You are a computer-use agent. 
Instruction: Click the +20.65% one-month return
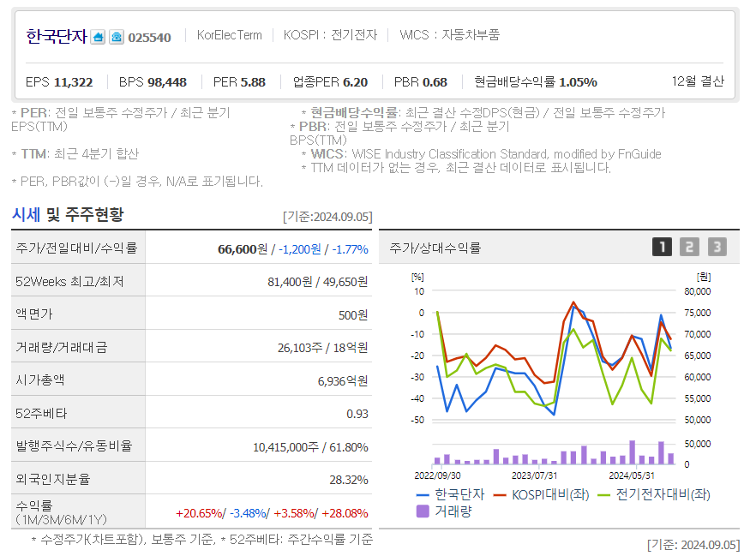click(x=199, y=513)
